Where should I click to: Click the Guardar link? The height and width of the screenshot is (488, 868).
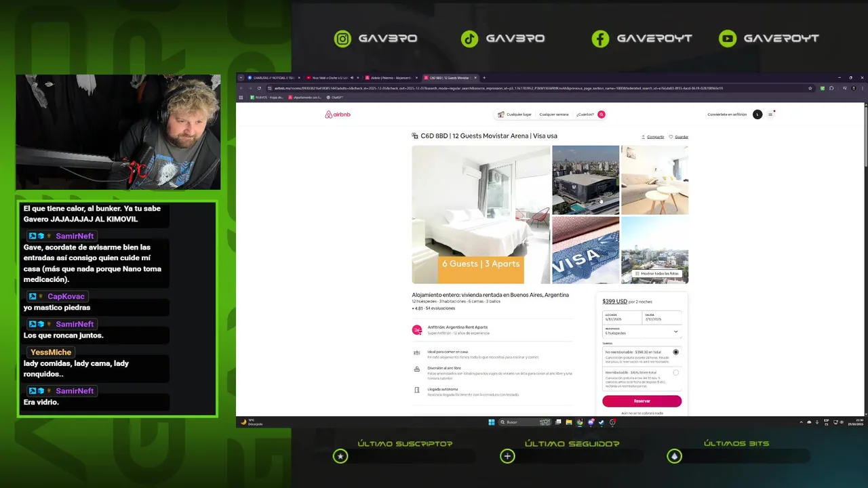[x=682, y=137]
